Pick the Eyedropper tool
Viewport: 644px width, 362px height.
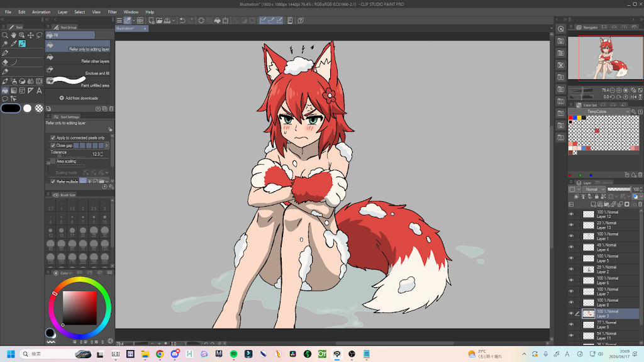14,43
